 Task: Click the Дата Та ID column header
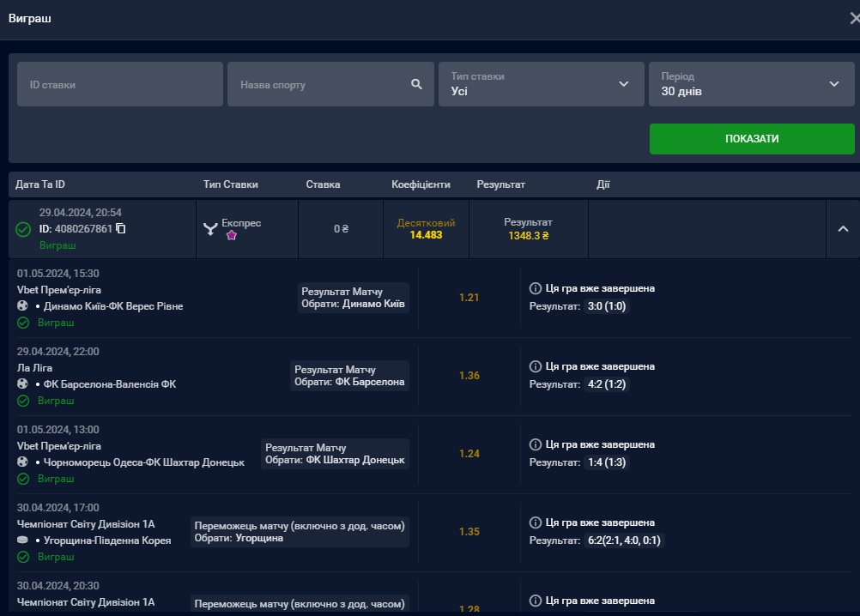click(x=40, y=184)
